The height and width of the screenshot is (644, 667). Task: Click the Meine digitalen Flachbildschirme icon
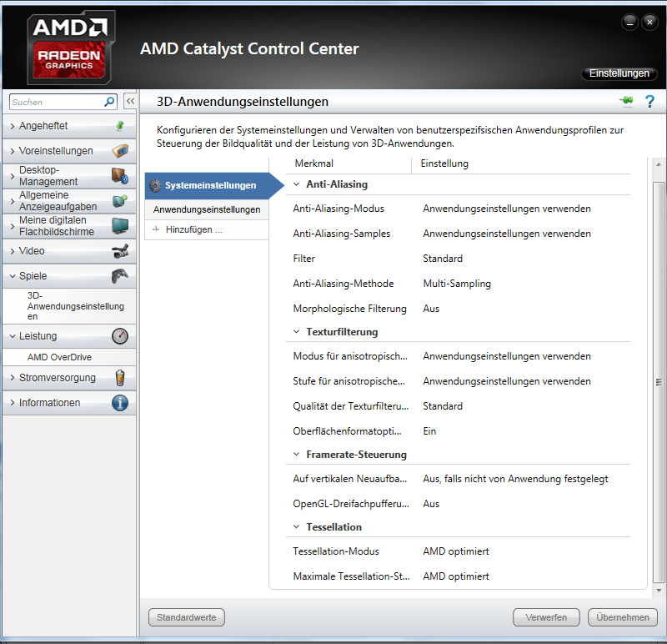point(120,225)
